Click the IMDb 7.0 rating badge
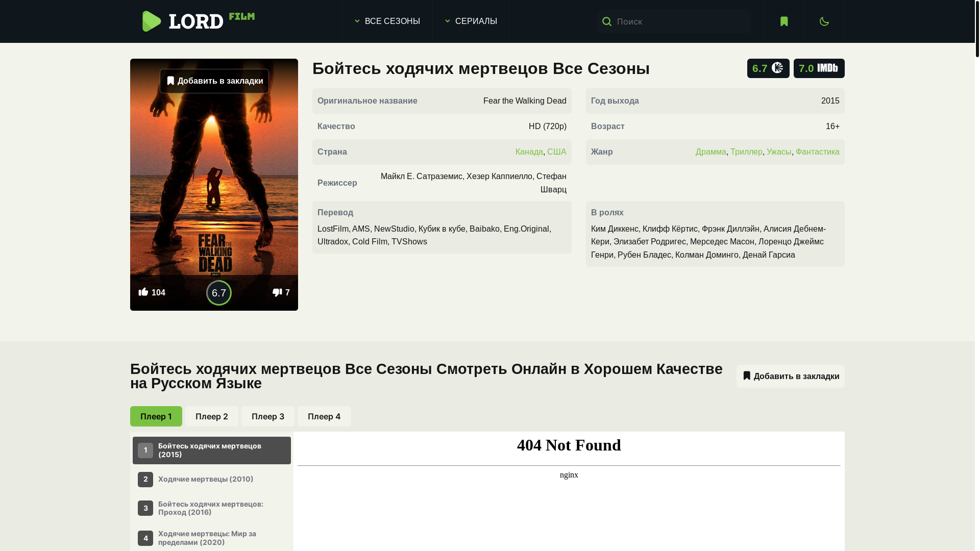Viewport: 980px width, 551px height. click(819, 68)
